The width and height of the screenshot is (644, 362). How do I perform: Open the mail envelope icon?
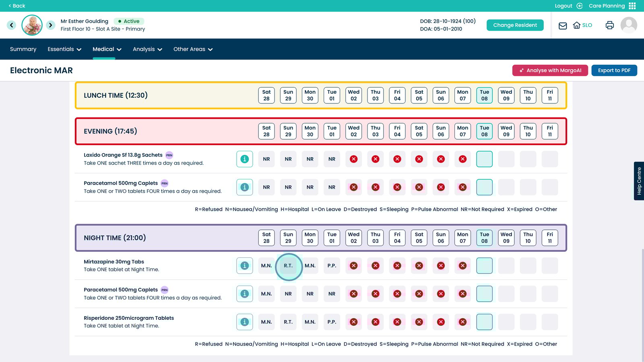[x=563, y=25]
